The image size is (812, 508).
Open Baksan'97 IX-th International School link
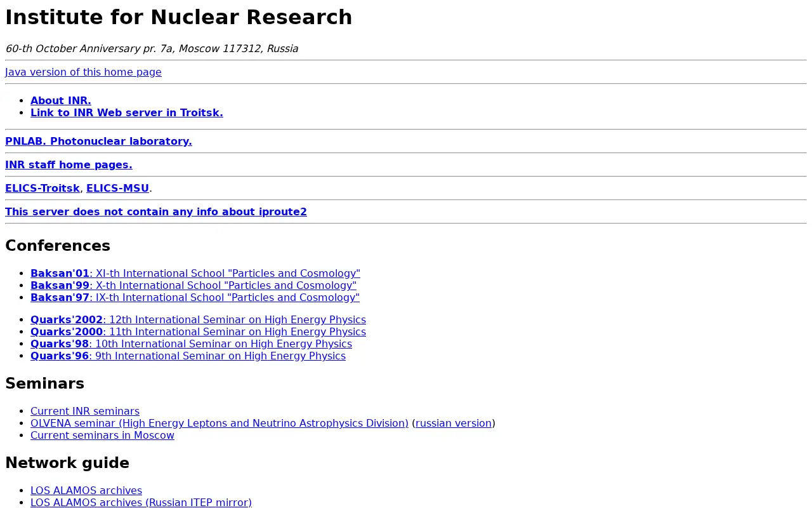click(195, 297)
